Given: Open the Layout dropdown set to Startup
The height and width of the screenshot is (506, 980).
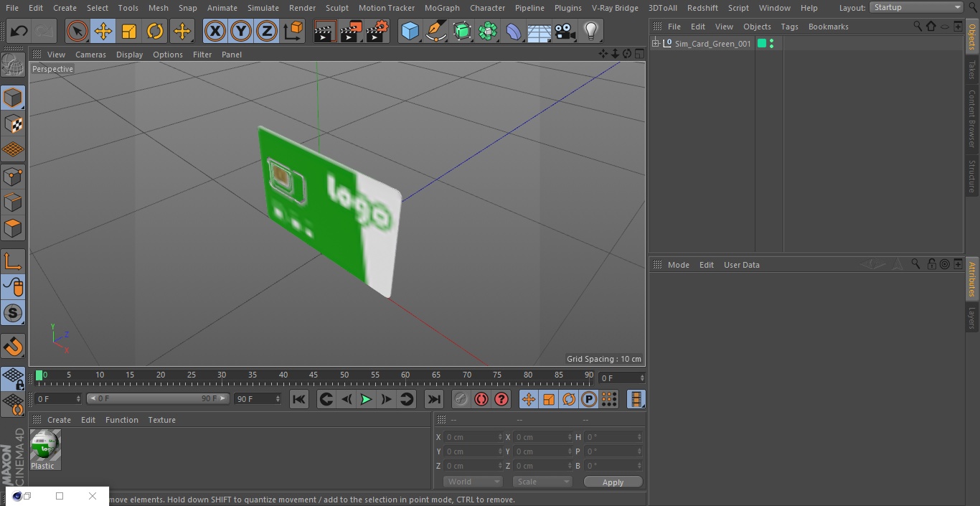Looking at the screenshot, I should click(x=916, y=7).
